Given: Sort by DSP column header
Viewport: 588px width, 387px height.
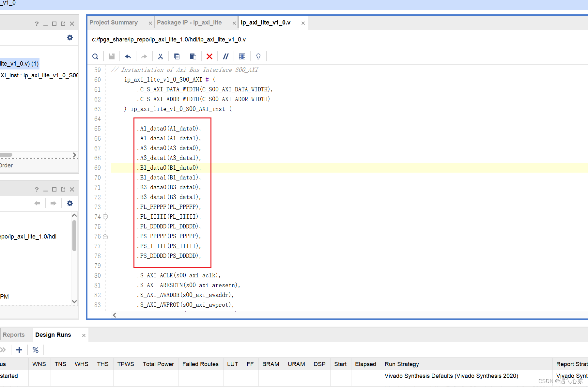Looking at the screenshot, I should click(x=319, y=364).
